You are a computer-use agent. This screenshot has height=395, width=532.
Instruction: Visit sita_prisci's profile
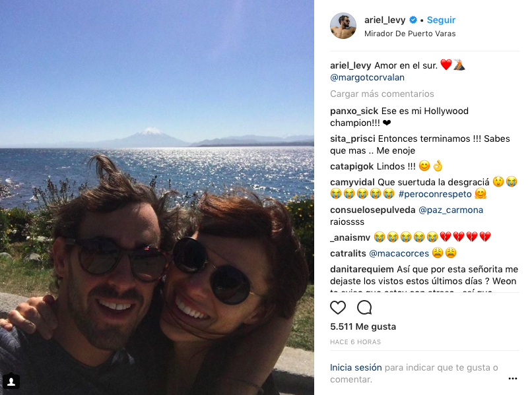tap(352, 138)
